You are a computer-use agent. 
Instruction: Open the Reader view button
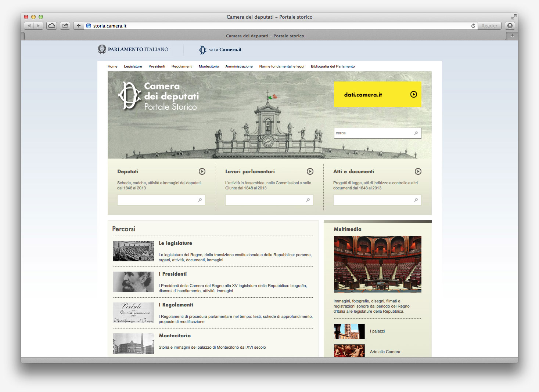(489, 26)
